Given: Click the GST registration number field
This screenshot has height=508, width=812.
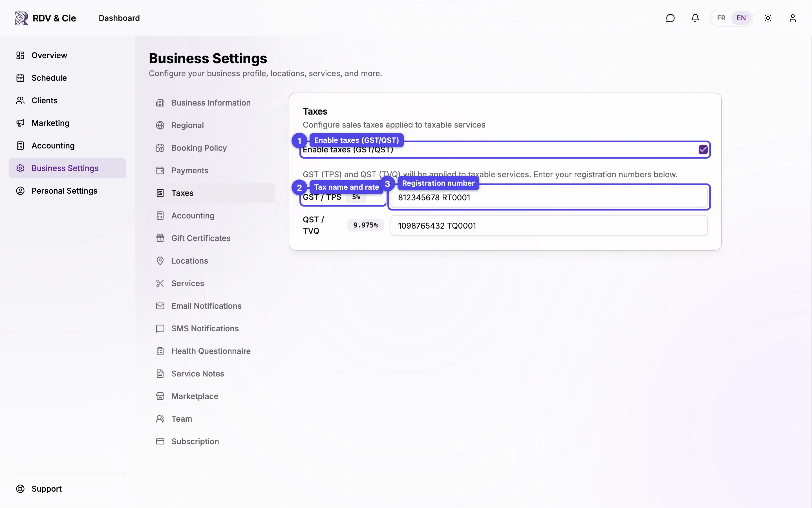Looking at the screenshot, I should coord(549,198).
